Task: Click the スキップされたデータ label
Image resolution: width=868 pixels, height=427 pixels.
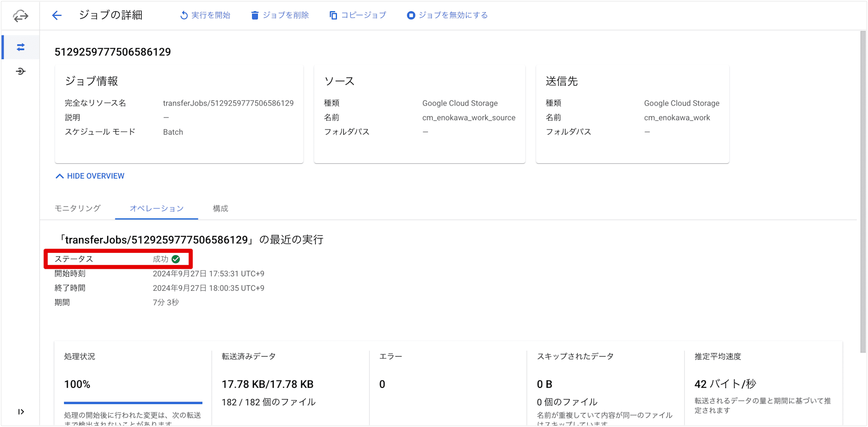Action: tap(575, 357)
